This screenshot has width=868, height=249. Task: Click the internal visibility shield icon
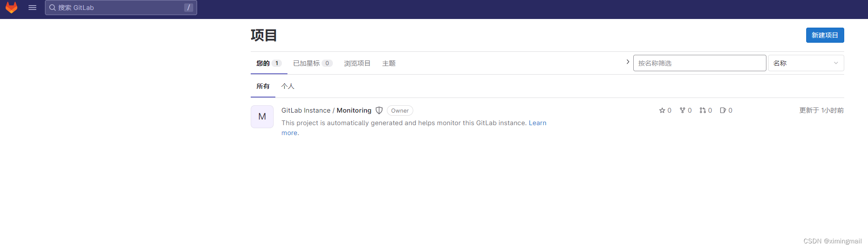[379, 110]
